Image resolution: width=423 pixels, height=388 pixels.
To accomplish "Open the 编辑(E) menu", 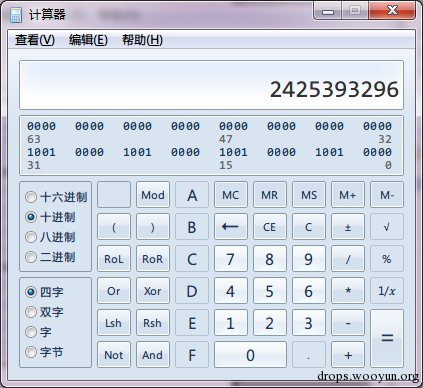I will point(88,40).
